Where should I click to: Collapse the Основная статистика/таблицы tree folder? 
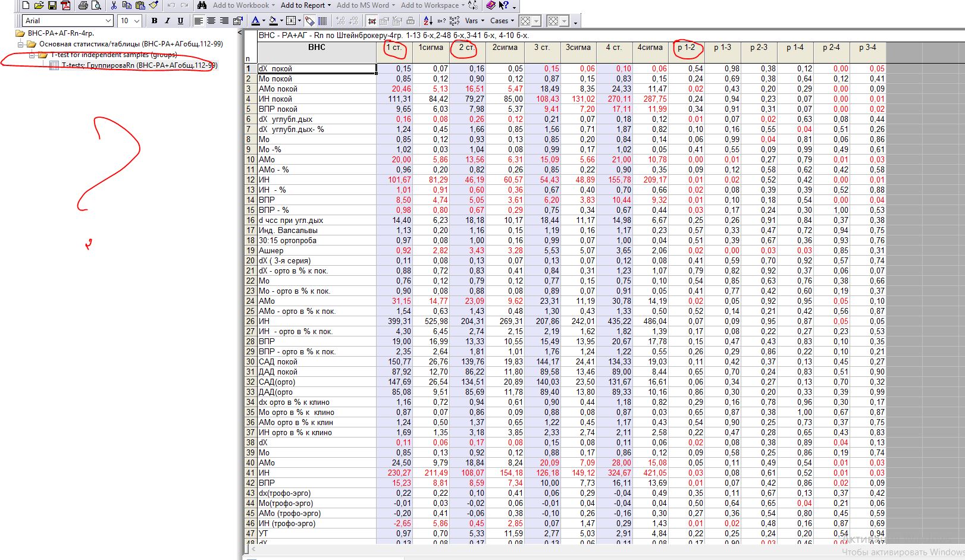pyautogui.click(x=20, y=44)
